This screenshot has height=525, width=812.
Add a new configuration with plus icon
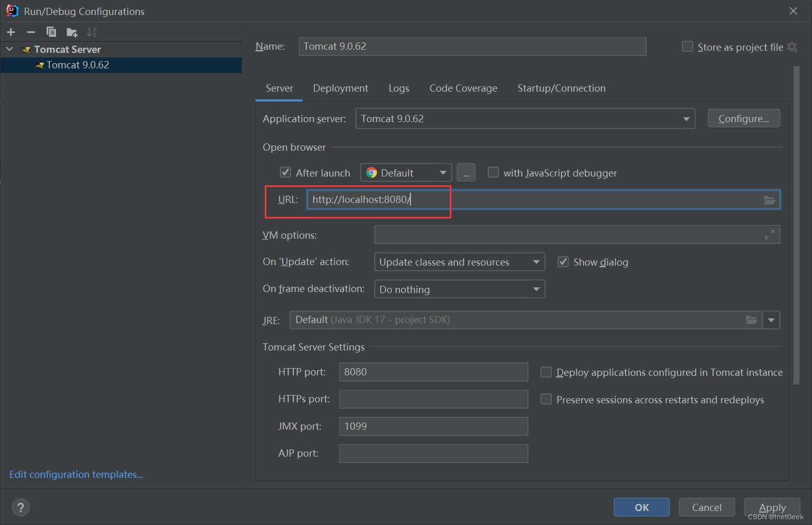point(11,32)
